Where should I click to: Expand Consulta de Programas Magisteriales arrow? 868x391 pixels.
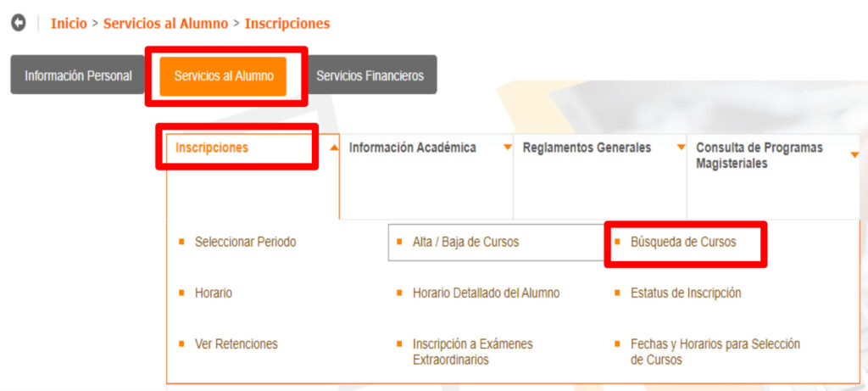(x=854, y=154)
